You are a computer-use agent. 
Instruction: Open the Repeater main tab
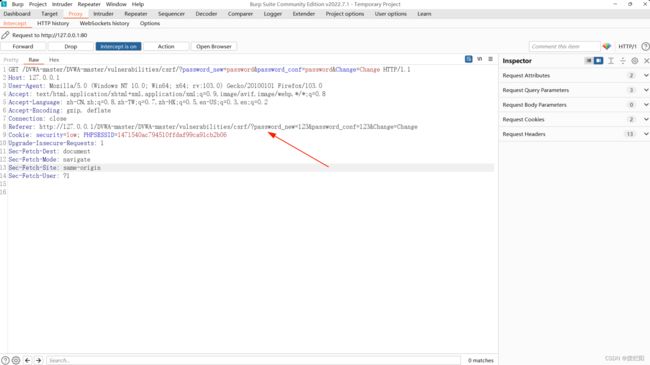(x=136, y=14)
